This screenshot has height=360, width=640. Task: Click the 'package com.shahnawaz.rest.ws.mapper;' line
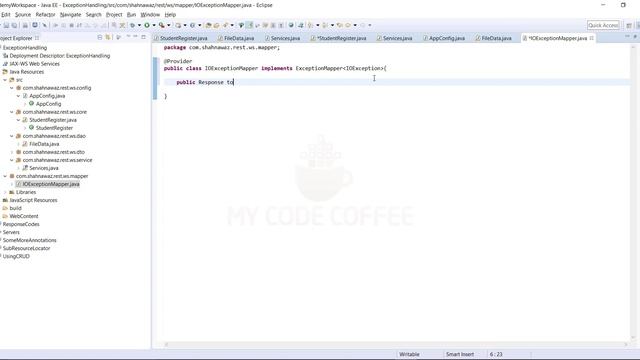[x=222, y=48]
